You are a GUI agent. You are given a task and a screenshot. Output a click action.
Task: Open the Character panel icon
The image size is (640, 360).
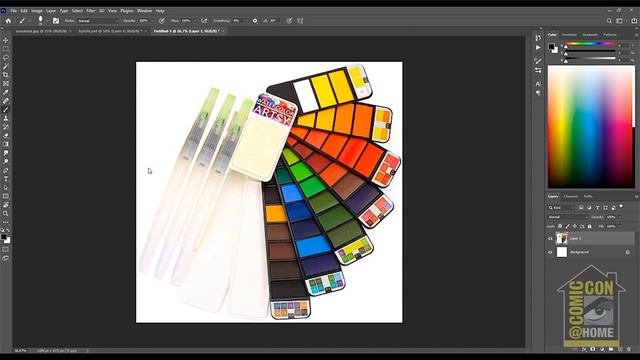(x=538, y=84)
